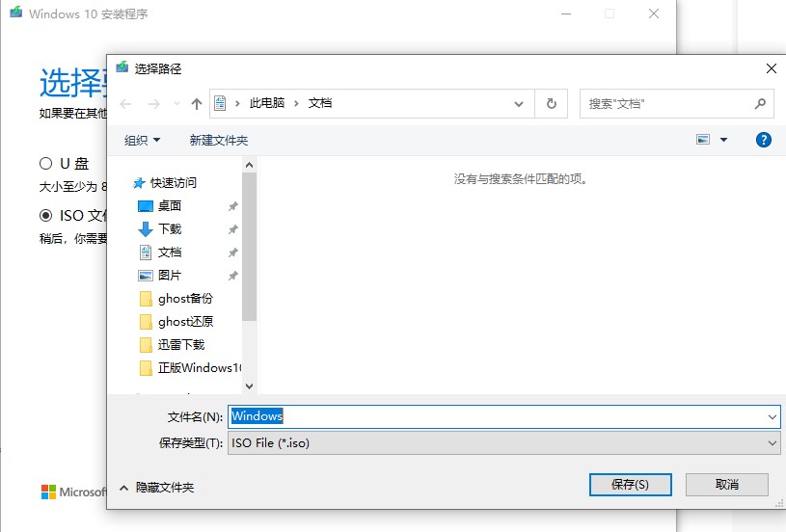Open 文档 in the sidebar

(170, 252)
